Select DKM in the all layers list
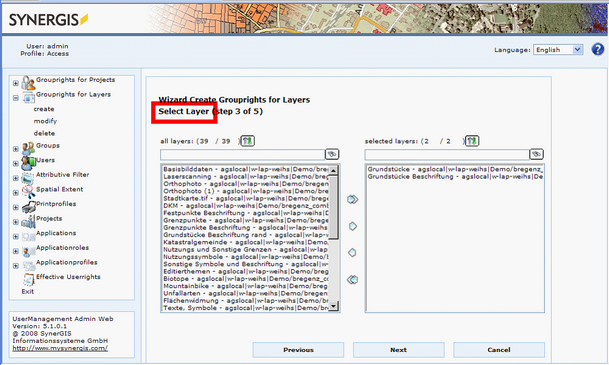Viewport: 609px width, 365px height. [x=246, y=206]
